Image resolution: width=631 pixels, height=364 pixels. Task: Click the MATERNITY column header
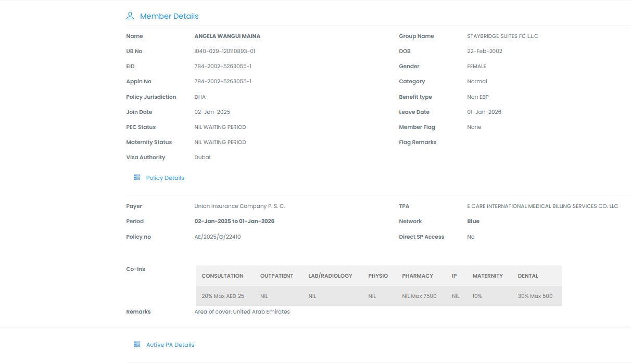tap(487, 276)
